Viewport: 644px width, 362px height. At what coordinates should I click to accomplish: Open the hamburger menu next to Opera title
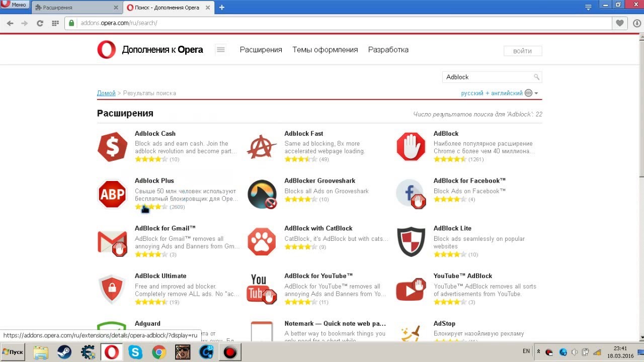220,49
